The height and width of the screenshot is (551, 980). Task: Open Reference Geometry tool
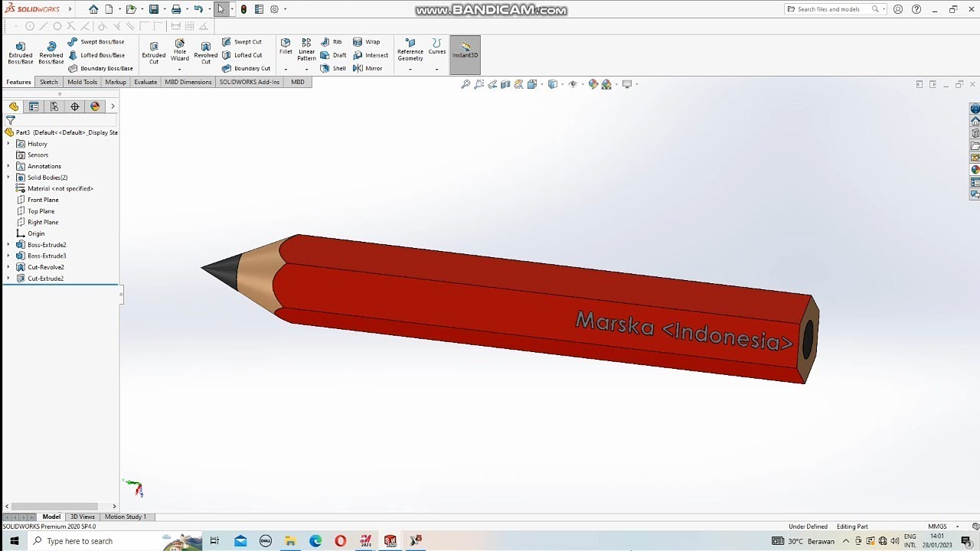[410, 50]
